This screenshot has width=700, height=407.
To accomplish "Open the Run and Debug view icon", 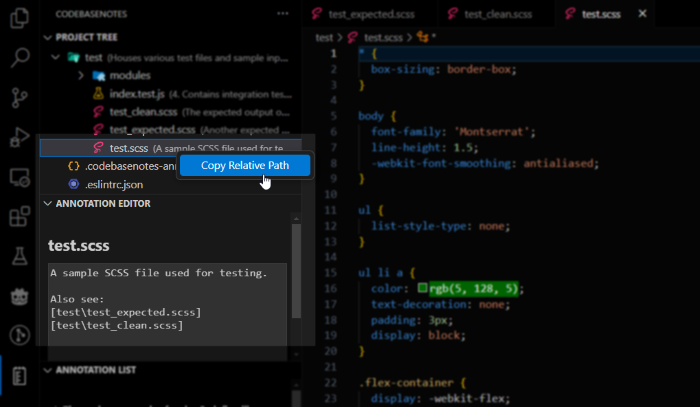I will 20,137.
